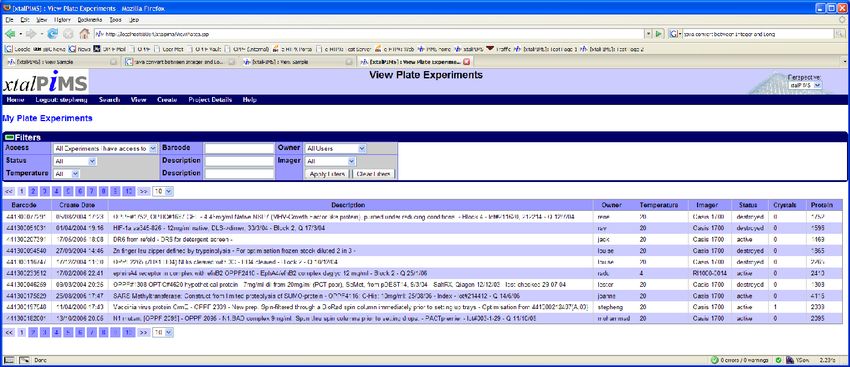Open the Create menu in navigation bar

167,100
